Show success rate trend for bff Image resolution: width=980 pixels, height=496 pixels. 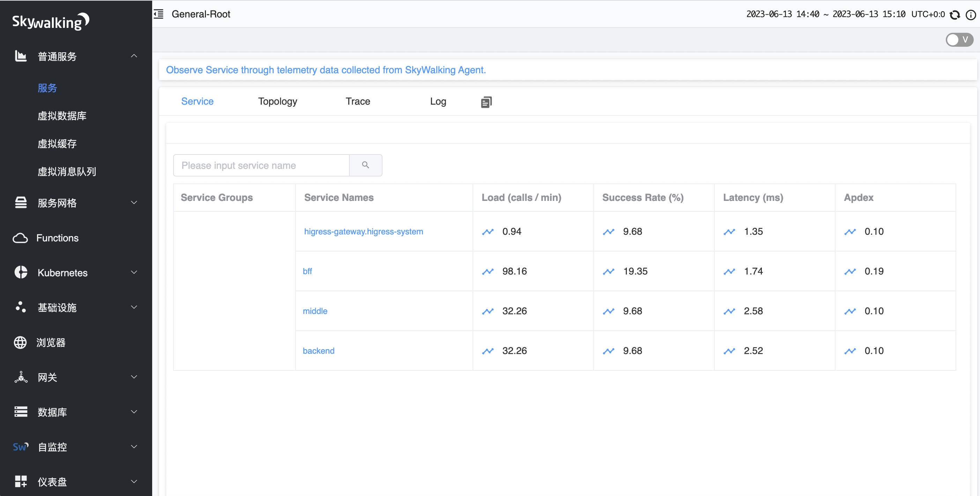608,271
